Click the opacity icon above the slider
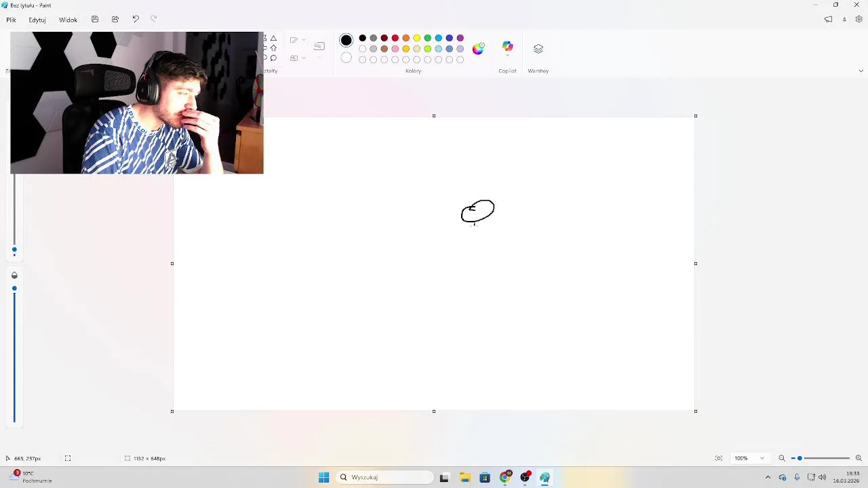Viewport: 868px width, 488px height. pyautogui.click(x=14, y=275)
